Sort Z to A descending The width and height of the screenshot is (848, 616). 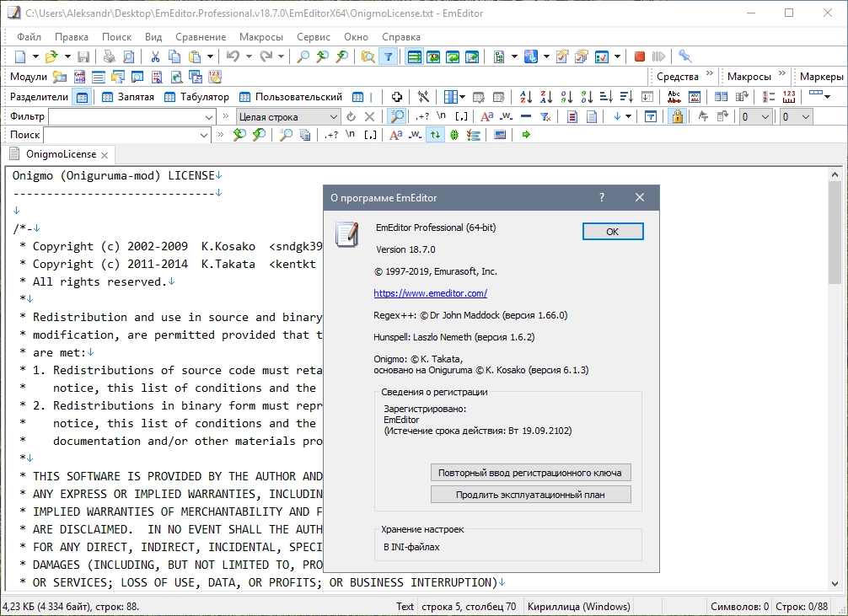tap(546, 97)
